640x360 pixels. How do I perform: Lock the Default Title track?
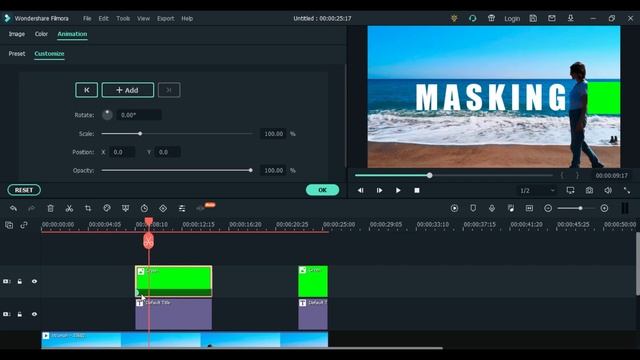point(20,314)
